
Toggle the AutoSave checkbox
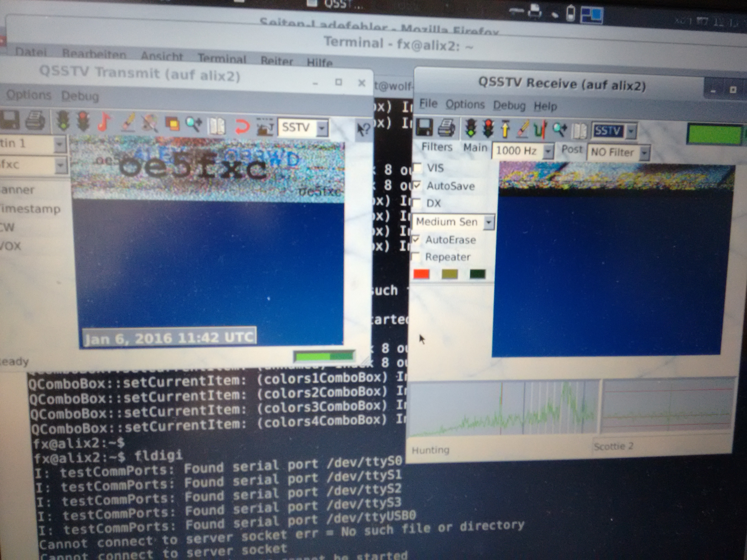click(x=417, y=185)
